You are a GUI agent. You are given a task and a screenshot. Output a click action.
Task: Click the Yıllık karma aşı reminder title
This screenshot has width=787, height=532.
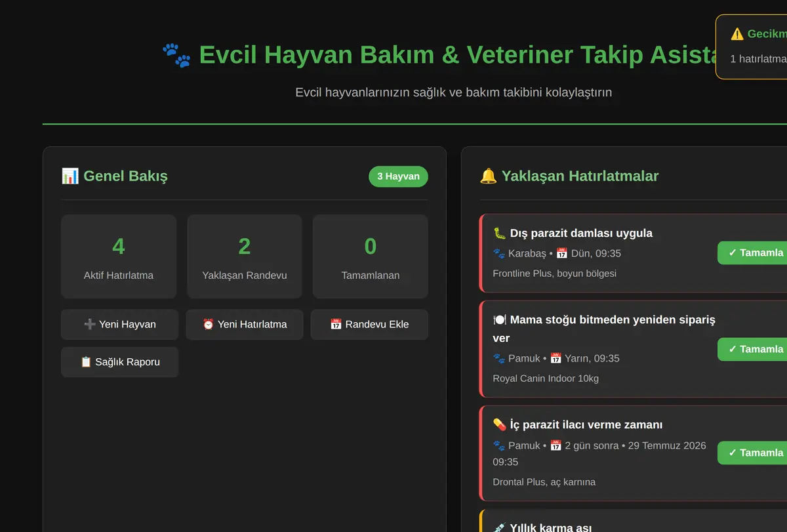pos(551,528)
